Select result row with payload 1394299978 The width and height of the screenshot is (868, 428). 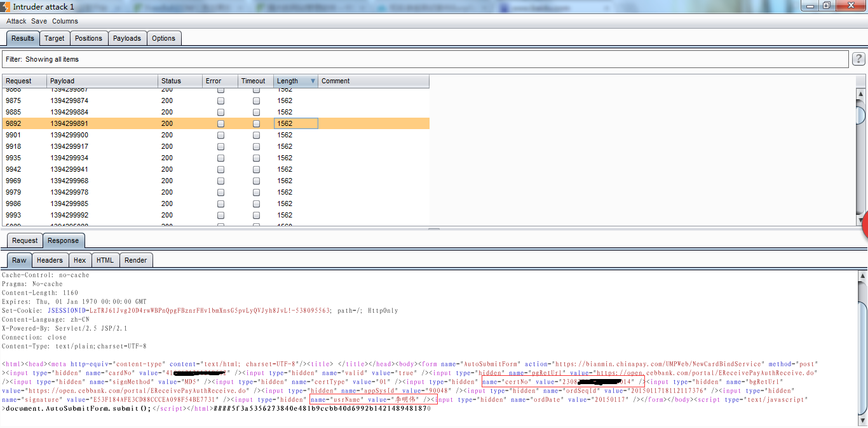click(x=216, y=192)
